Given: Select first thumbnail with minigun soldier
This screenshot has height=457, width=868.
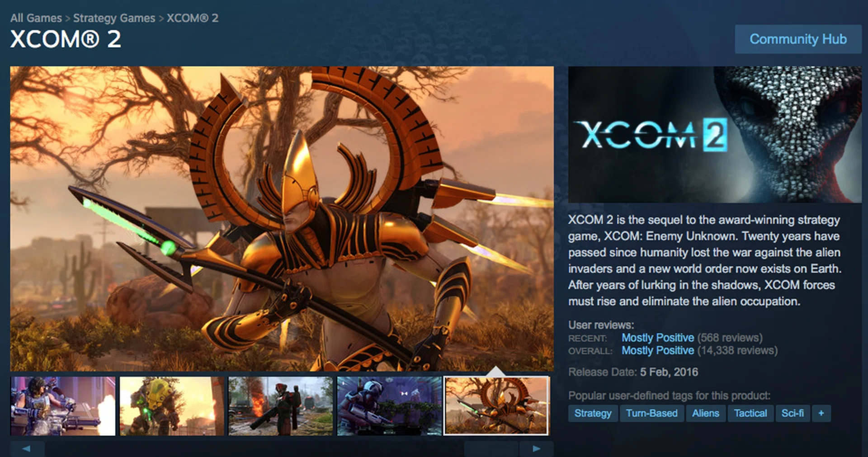Looking at the screenshot, I should tap(63, 406).
